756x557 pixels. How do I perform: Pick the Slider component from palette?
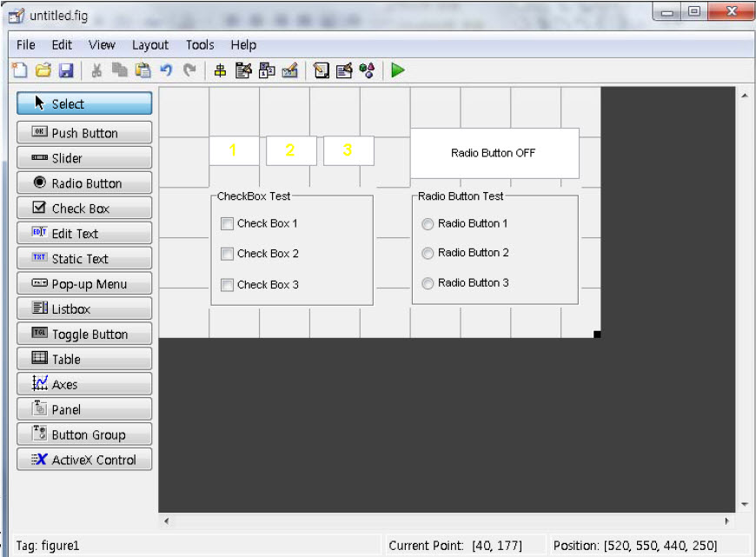click(x=84, y=157)
